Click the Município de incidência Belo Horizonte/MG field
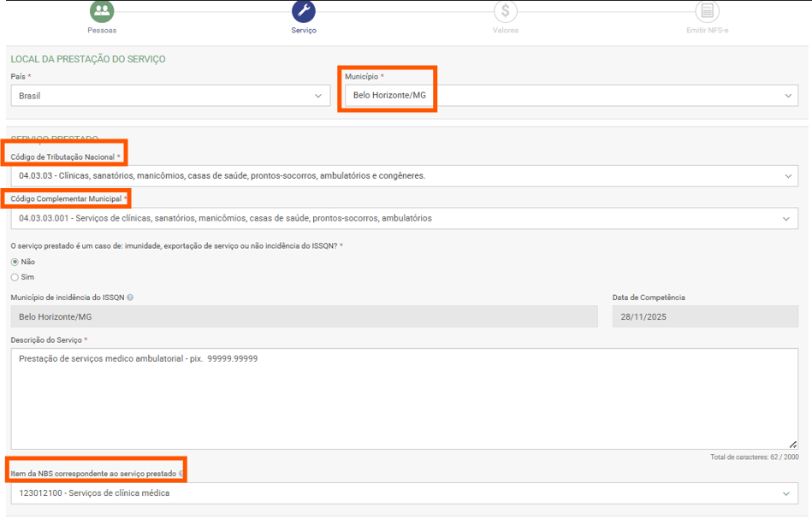The height and width of the screenshot is (519, 812). click(x=304, y=316)
